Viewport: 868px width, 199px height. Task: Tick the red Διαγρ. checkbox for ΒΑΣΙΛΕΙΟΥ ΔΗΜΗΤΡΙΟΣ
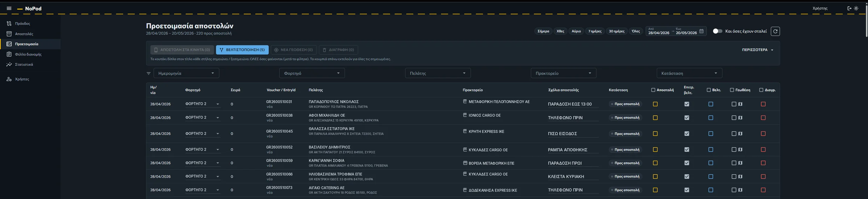(x=763, y=149)
